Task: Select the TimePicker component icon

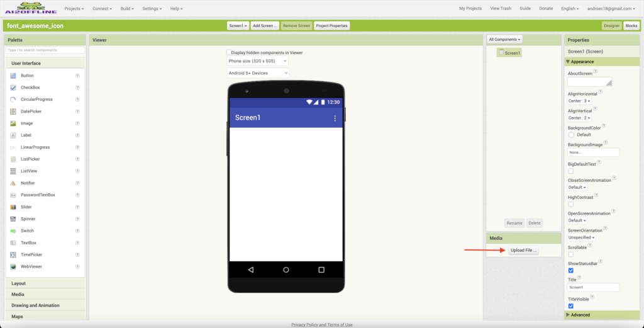Action: [x=13, y=255]
